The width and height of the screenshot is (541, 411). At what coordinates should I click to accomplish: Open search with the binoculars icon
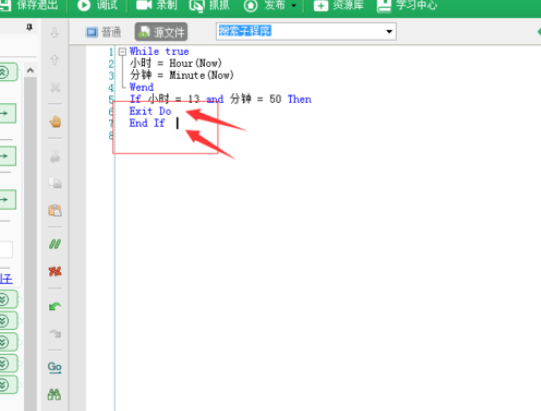[x=55, y=394]
